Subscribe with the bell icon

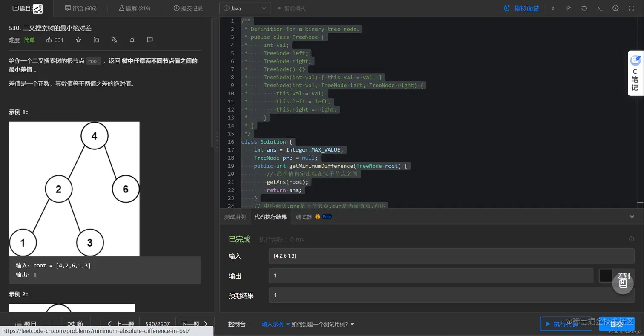click(x=132, y=40)
